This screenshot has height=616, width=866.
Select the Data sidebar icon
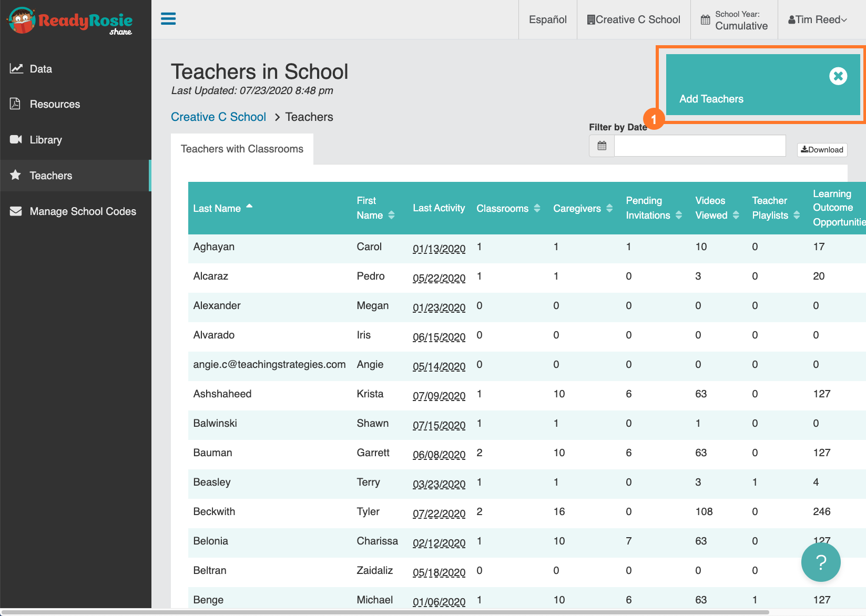[15, 68]
